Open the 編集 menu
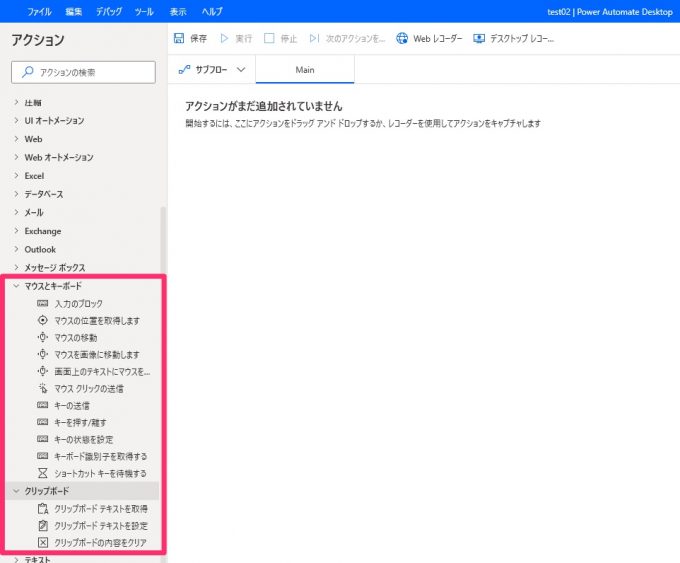 tap(74, 12)
